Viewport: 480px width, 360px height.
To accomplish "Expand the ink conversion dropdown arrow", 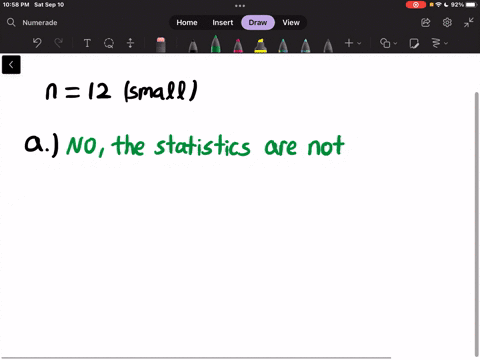I will coord(446,43).
